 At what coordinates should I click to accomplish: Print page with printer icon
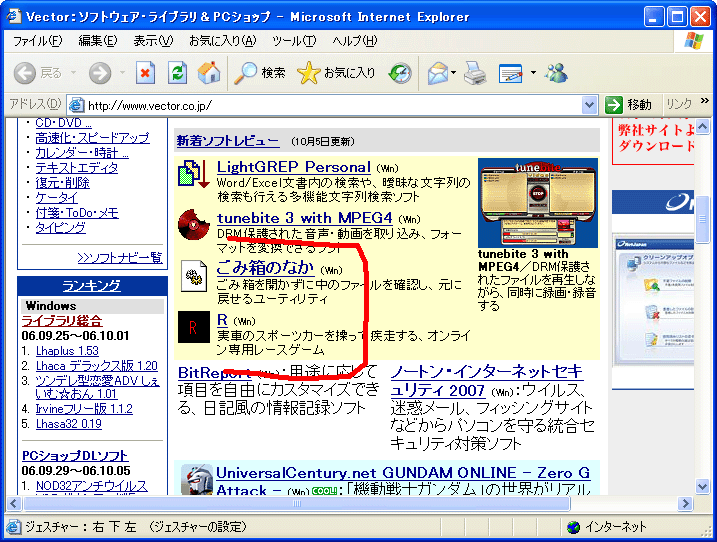tap(475, 73)
